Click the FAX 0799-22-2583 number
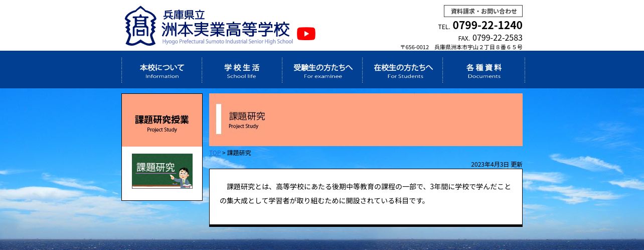This screenshot has height=250, width=644. [x=490, y=38]
